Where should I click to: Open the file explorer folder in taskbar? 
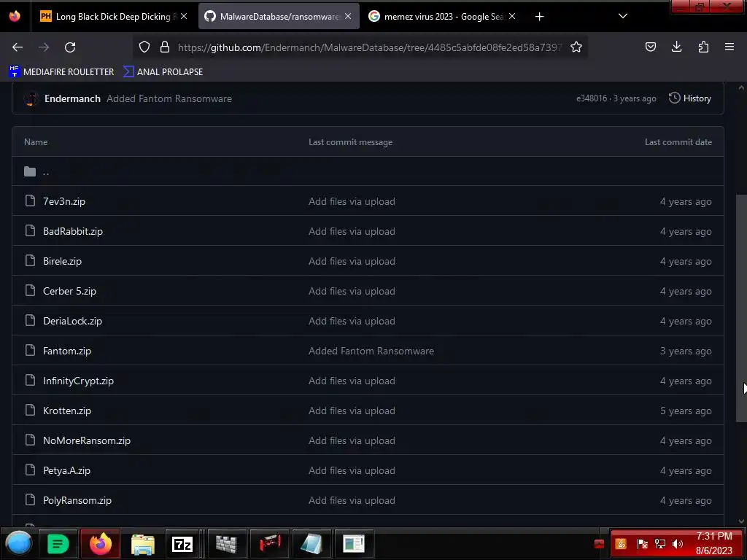click(x=143, y=544)
